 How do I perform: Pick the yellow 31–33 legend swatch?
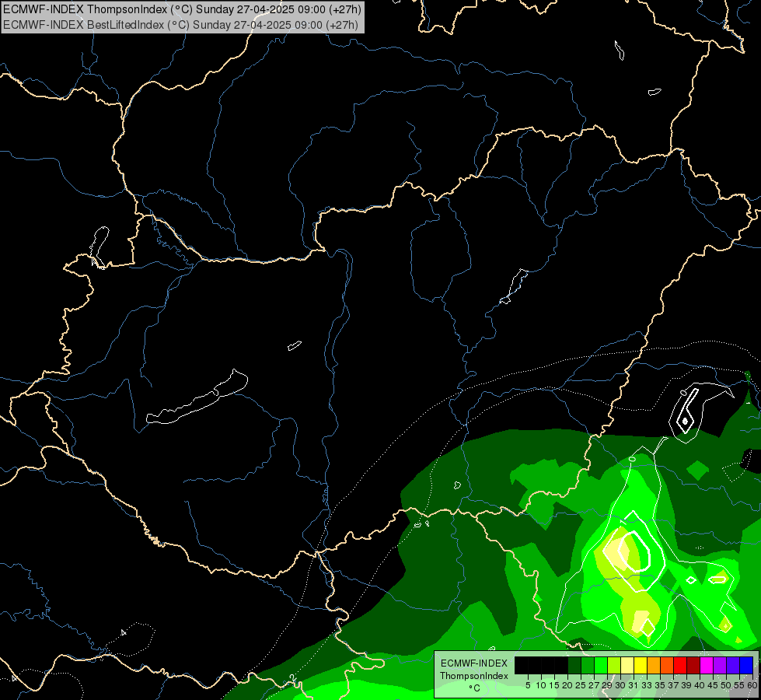[x=641, y=665]
